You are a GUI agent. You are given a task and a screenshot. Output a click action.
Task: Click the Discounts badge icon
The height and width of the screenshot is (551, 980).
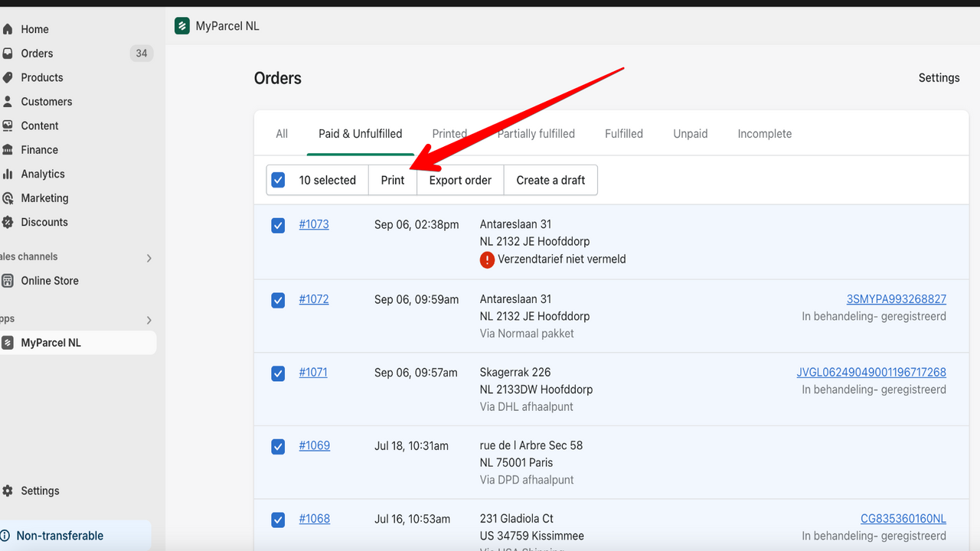pos(8,222)
